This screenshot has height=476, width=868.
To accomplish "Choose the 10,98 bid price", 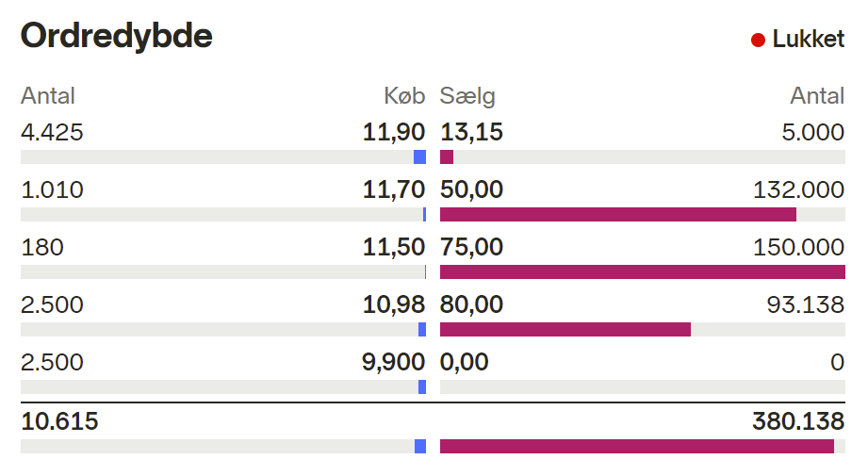I will (x=394, y=304).
